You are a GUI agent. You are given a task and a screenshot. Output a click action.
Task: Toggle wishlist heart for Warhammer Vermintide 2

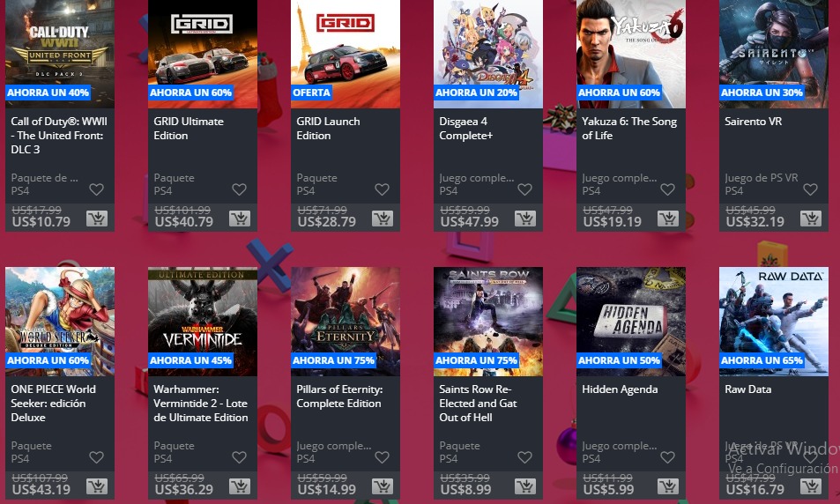coord(239,457)
